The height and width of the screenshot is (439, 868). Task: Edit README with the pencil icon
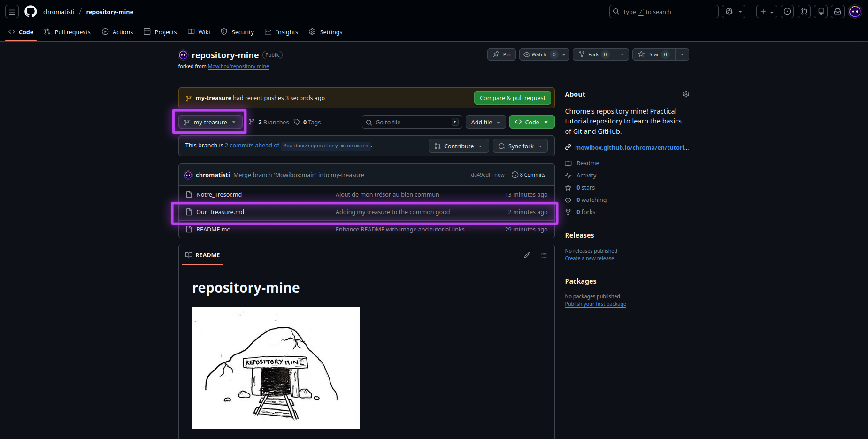pos(527,255)
